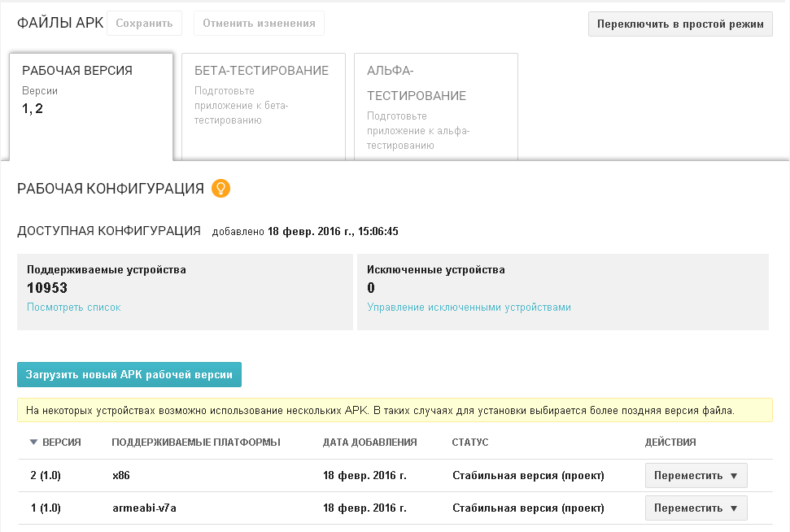Click the СТАТУС column header
Image resolution: width=790 pixels, height=532 pixels.
pos(470,443)
